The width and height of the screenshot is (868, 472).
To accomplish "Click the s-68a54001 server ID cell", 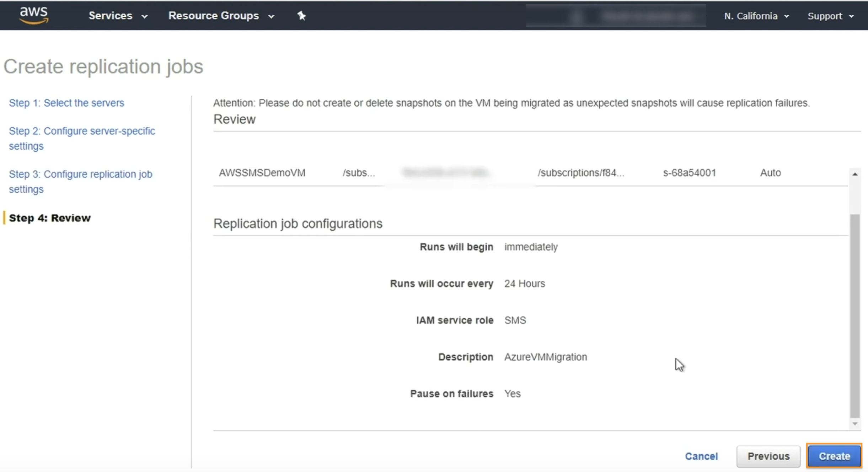I will tap(689, 173).
